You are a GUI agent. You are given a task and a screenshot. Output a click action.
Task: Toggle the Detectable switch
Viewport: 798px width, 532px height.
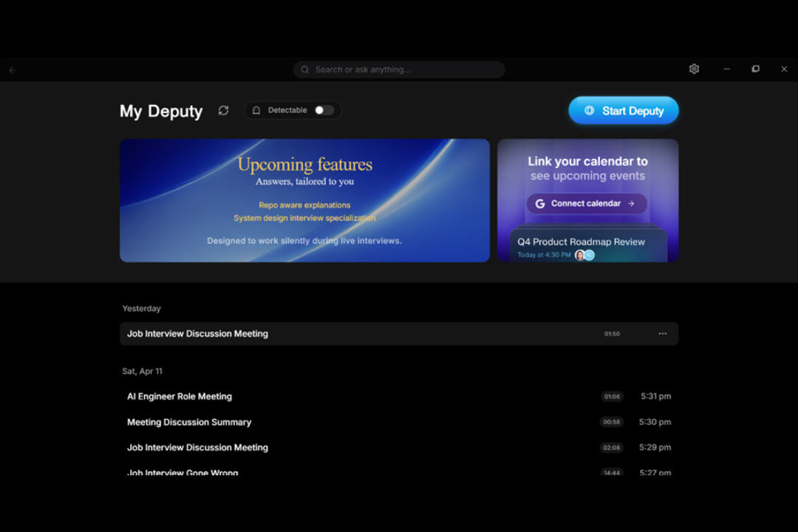click(x=324, y=111)
